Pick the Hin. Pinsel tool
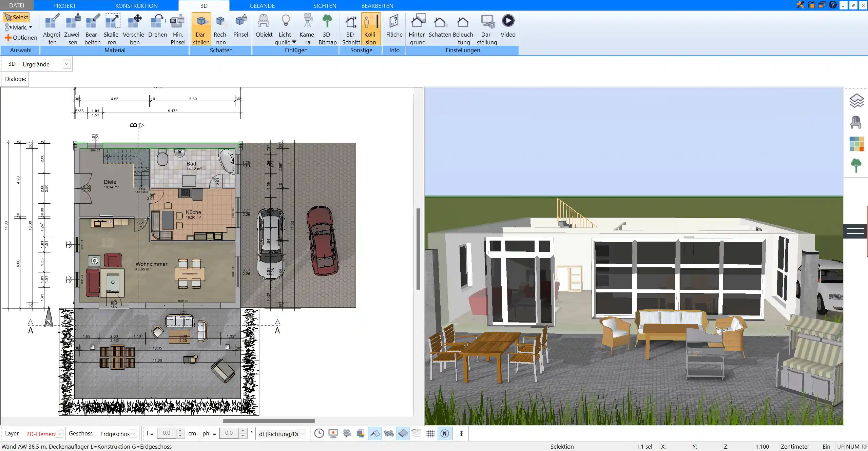 click(178, 29)
